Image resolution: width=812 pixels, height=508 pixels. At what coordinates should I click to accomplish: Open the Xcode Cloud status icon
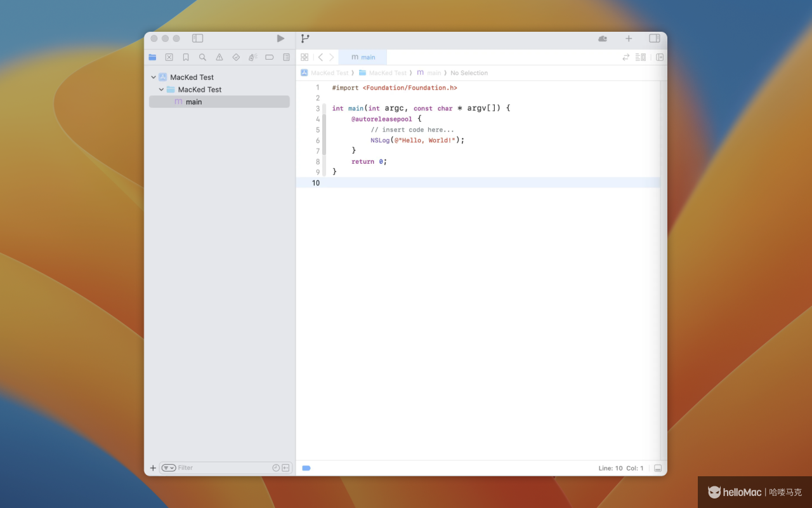[603, 39]
